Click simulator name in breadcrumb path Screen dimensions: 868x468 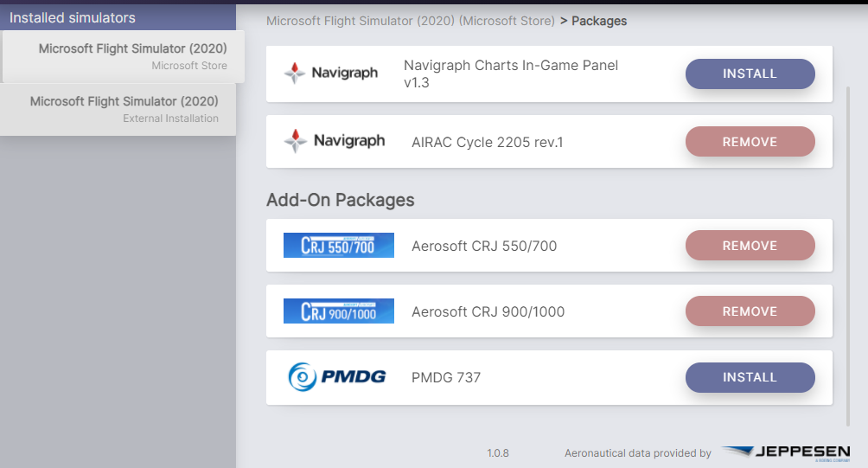click(411, 21)
